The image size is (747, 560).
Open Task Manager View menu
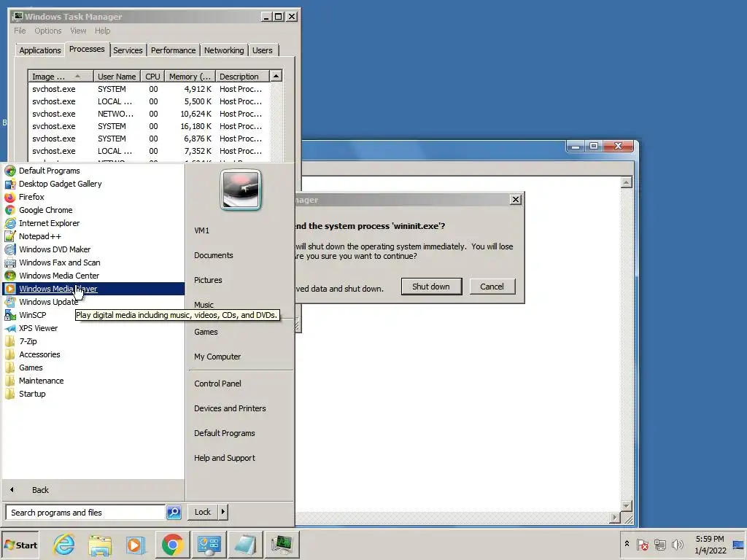point(78,31)
